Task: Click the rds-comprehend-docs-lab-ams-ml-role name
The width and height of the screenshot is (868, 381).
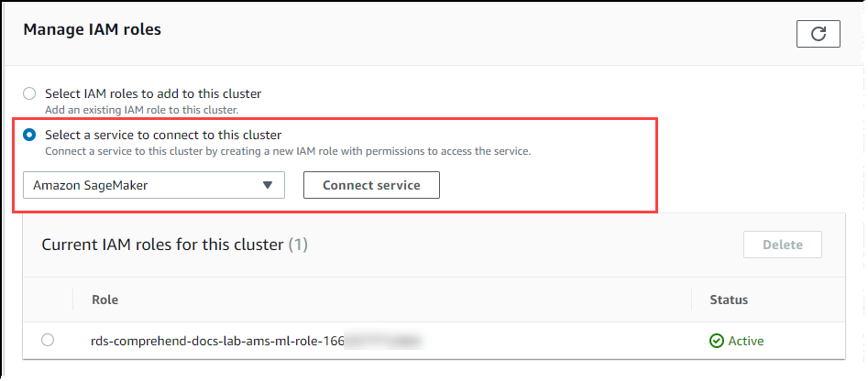Action: [217, 341]
